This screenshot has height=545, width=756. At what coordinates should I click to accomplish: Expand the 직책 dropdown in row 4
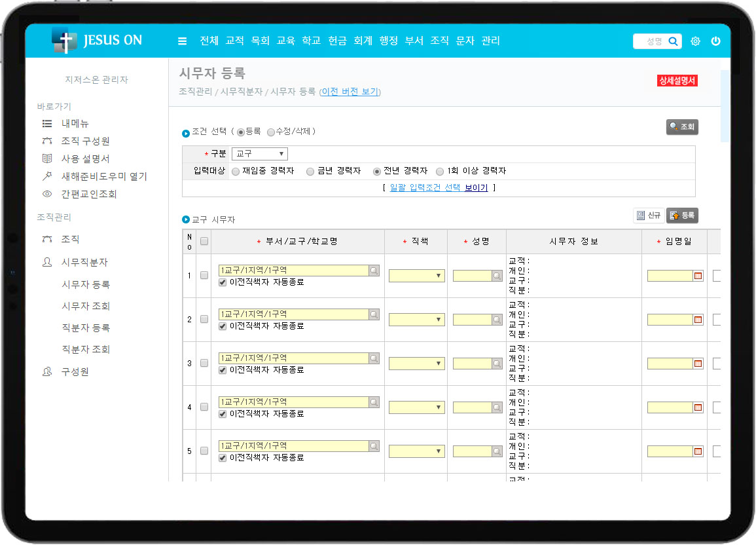pos(416,407)
